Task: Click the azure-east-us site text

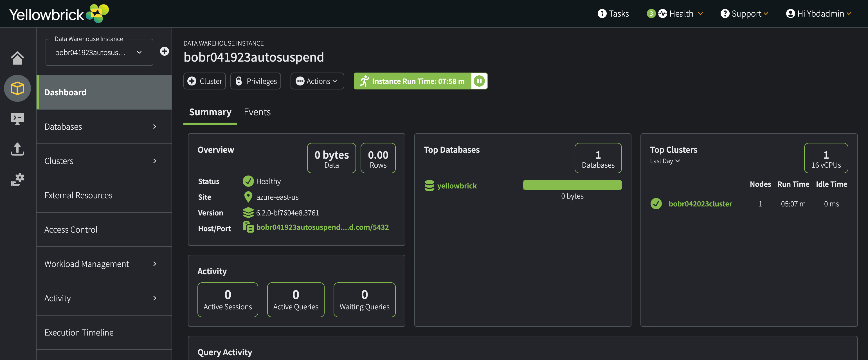Action: click(x=277, y=197)
